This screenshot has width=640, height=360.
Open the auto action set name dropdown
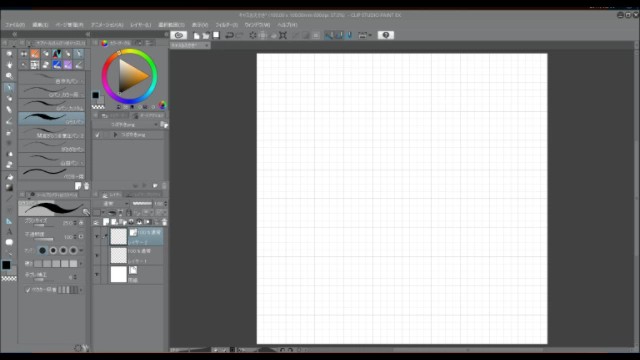click(x=127, y=125)
